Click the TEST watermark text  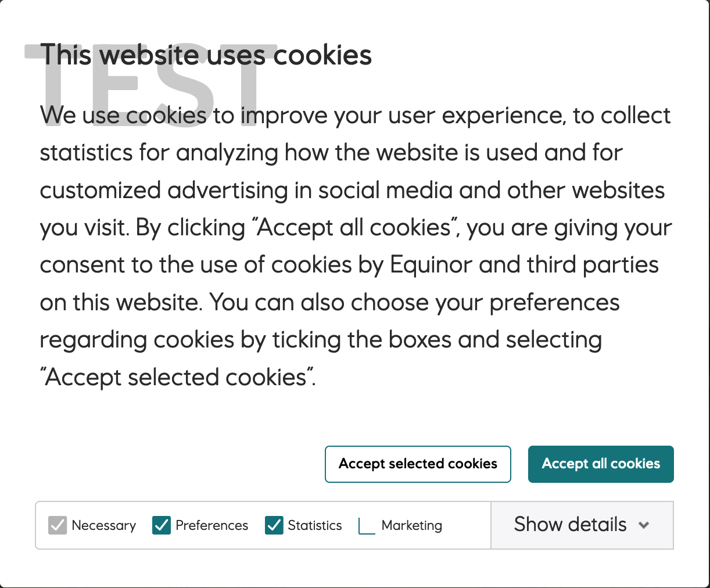[x=148, y=81]
